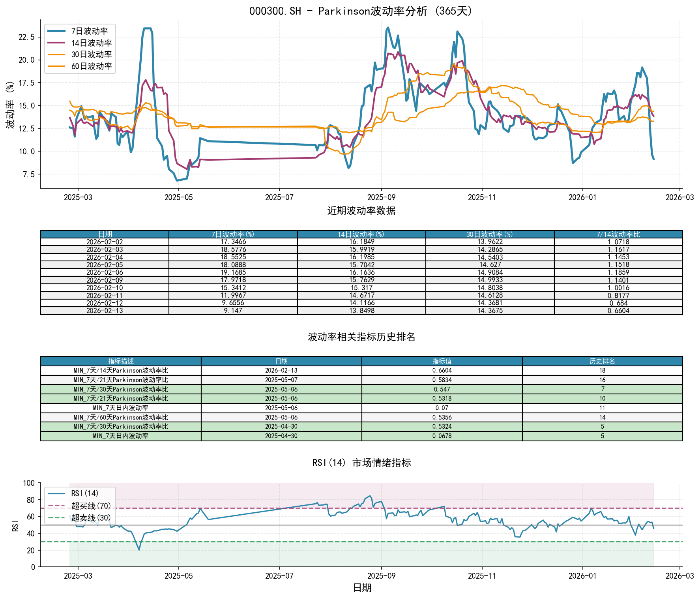Click the 7日波动率 legend entry
This screenshot has height=598, width=700.
[x=89, y=31]
